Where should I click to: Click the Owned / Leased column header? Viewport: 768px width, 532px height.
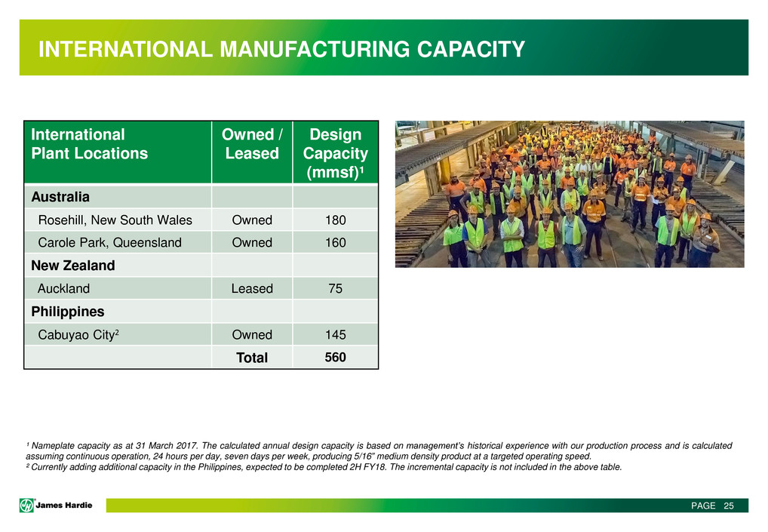click(252, 144)
